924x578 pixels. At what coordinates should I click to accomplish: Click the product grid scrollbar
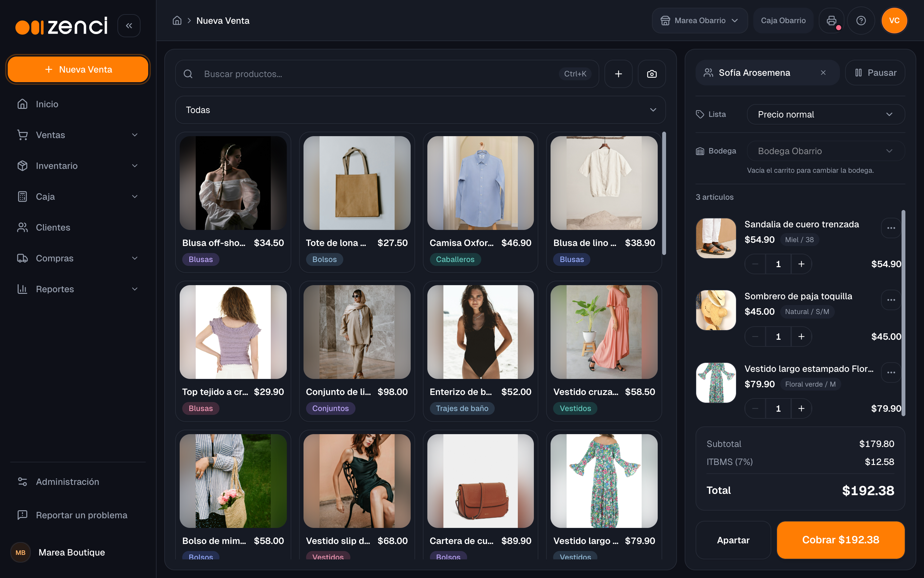664,193
